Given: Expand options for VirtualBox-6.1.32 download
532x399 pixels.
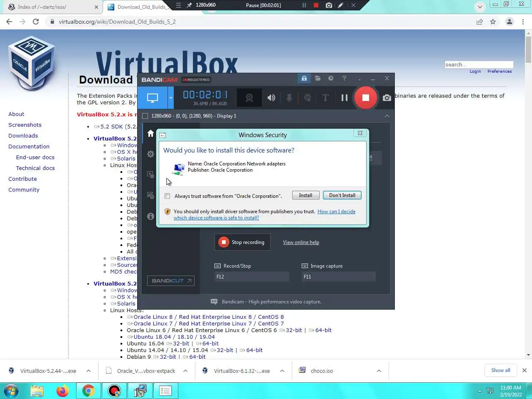Looking at the screenshot, I should tap(282, 371).
